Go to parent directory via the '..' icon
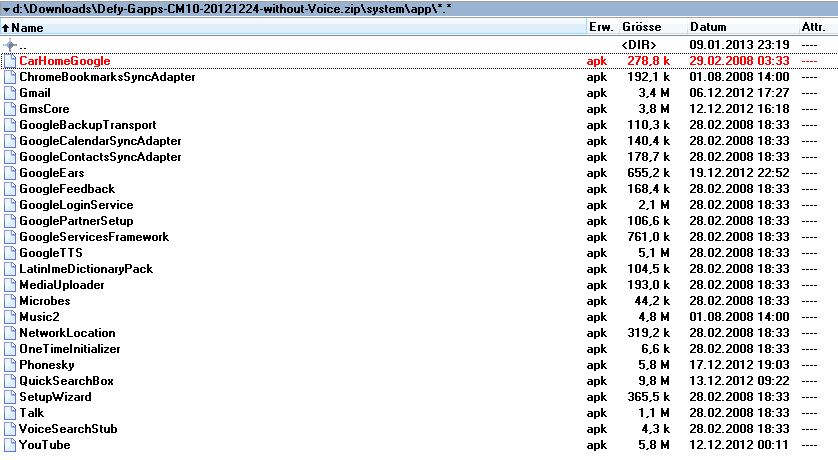This screenshot has height=460, width=838. coord(10,45)
